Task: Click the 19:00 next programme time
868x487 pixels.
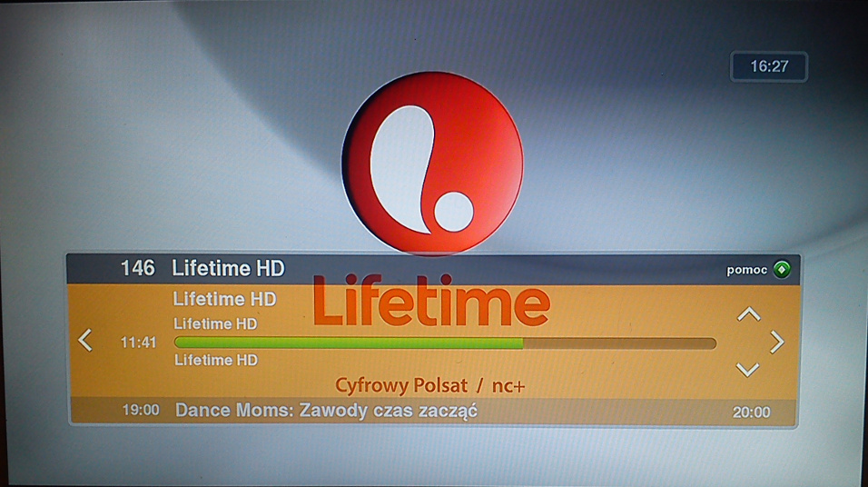Action: click(x=141, y=411)
